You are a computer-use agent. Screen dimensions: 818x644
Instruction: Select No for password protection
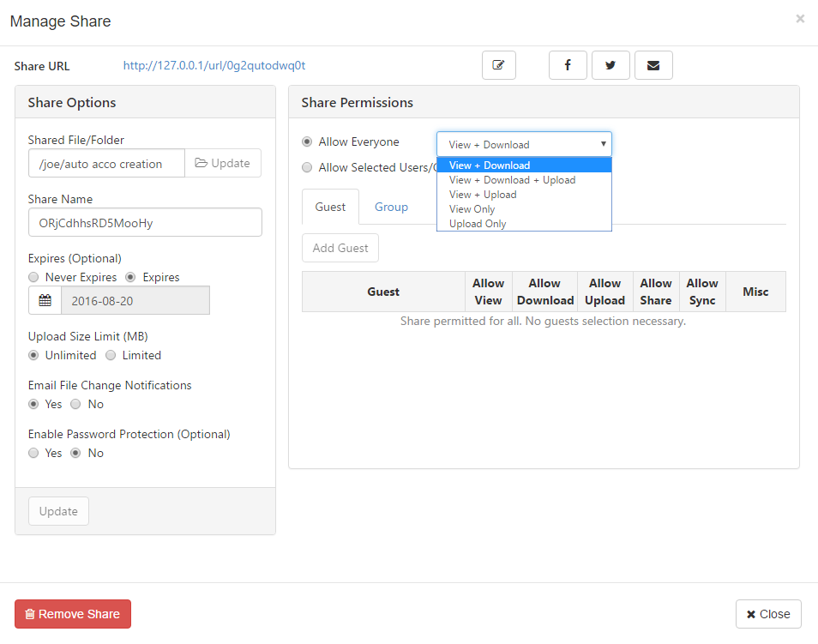pos(75,453)
